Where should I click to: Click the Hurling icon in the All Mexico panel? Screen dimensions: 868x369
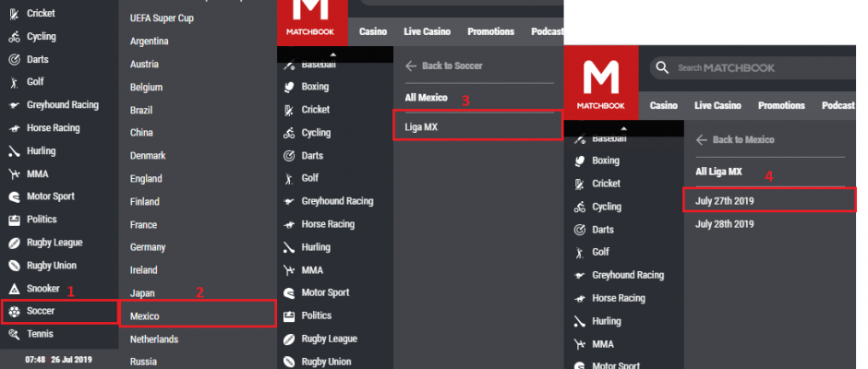289,247
